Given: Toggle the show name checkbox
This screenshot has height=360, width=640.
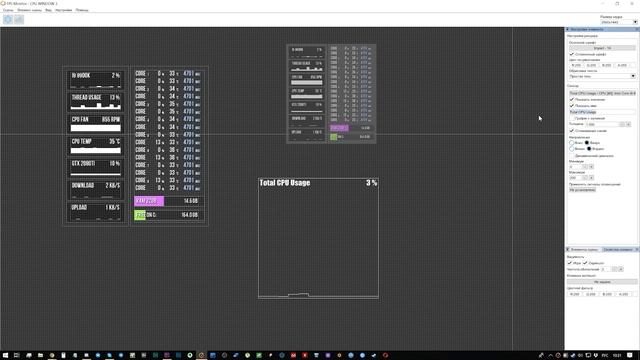Looking at the screenshot, I should coord(572,106).
